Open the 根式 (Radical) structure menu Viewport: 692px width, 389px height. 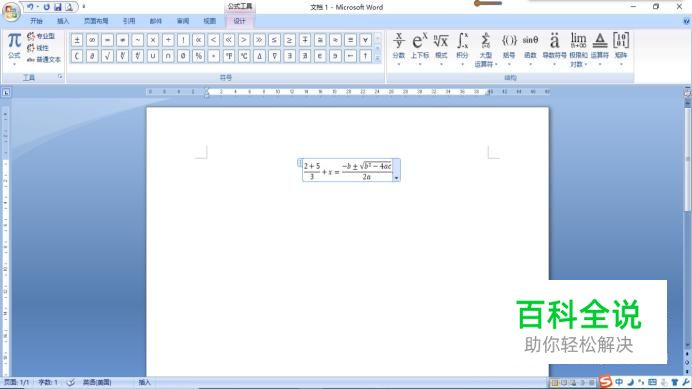(x=441, y=49)
